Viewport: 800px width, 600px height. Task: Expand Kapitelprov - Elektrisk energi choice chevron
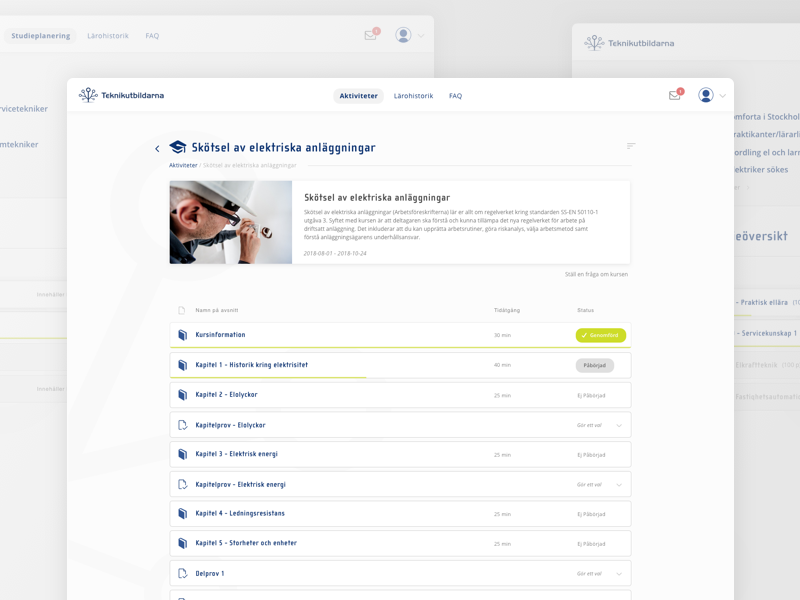click(619, 485)
